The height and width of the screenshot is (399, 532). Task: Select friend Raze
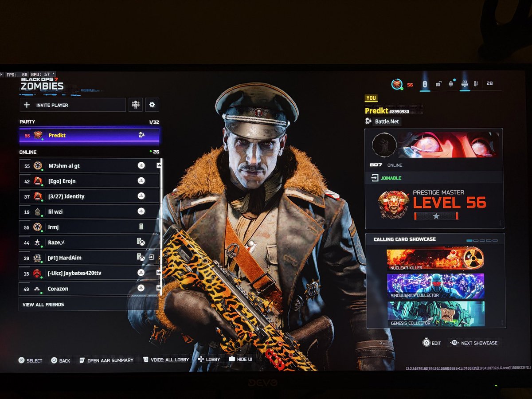89,242
